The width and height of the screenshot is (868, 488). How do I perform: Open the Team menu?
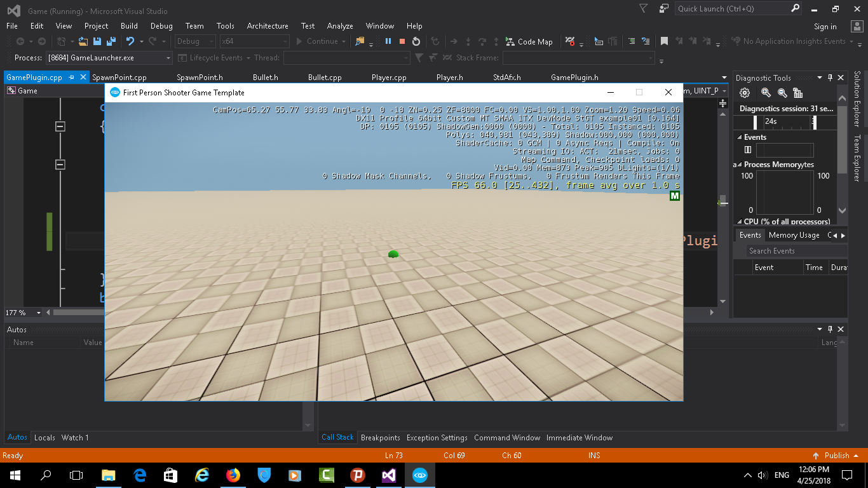(x=194, y=26)
